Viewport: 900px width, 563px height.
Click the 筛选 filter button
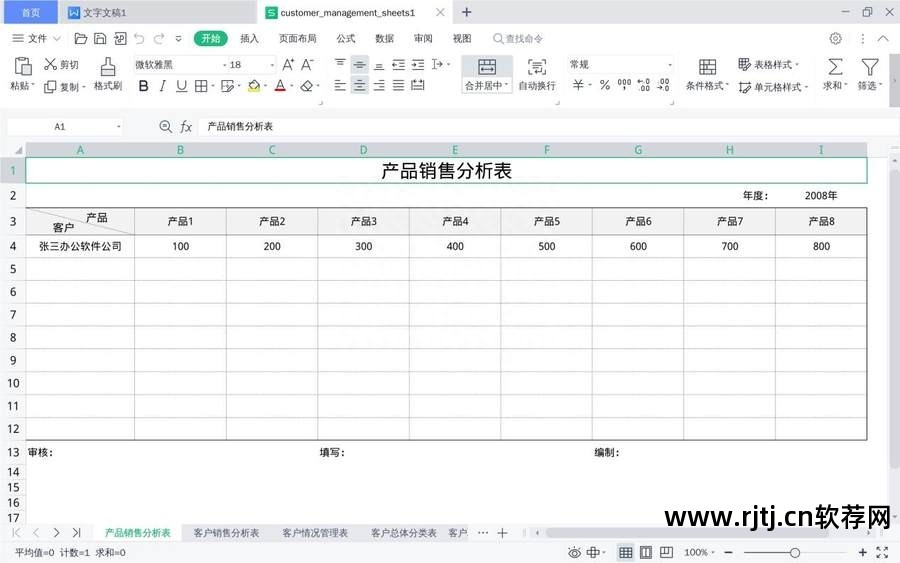[x=870, y=74]
